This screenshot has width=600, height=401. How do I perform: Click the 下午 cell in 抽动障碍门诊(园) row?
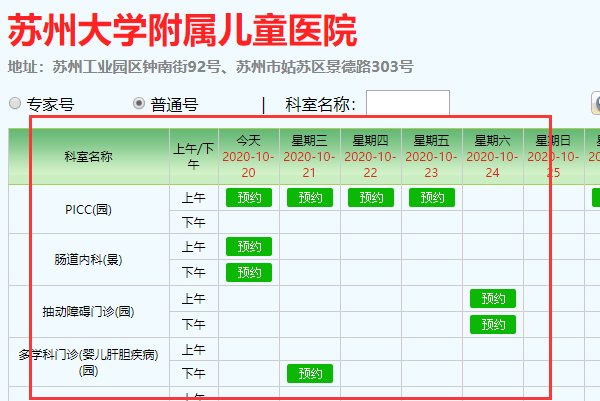(x=194, y=324)
